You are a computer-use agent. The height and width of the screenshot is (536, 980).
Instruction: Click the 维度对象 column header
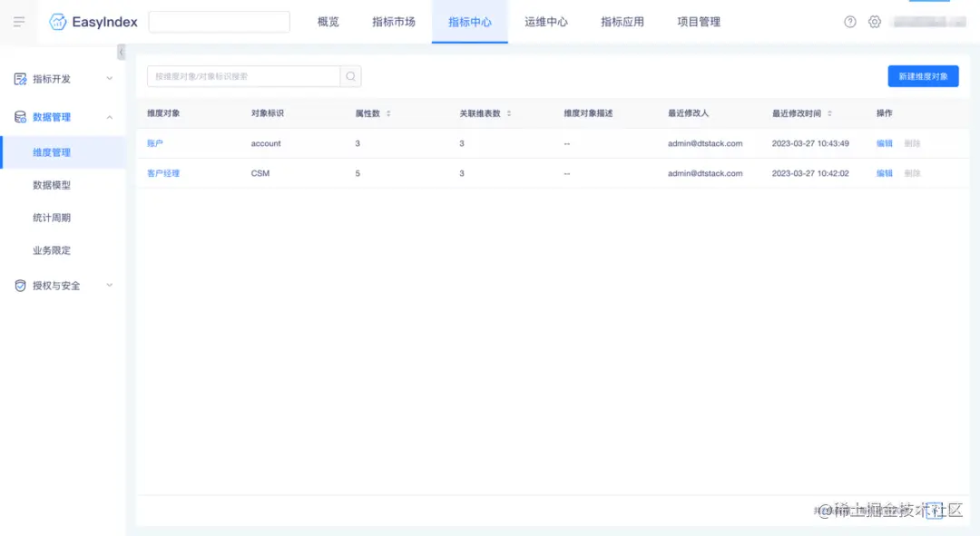point(163,113)
